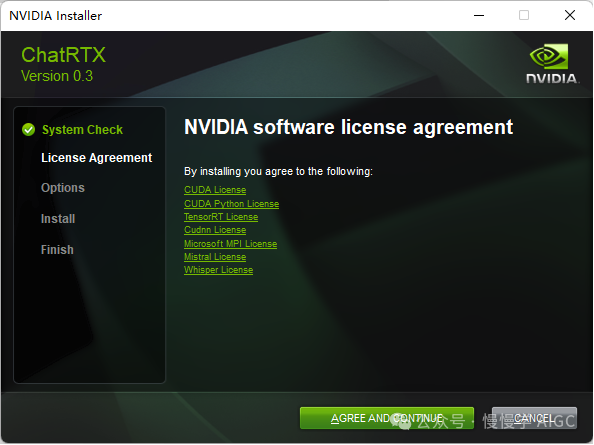Image resolution: width=594 pixels, height=445 pixels.
Task: Close the NVIDIA Installer window
Action: 570,16
